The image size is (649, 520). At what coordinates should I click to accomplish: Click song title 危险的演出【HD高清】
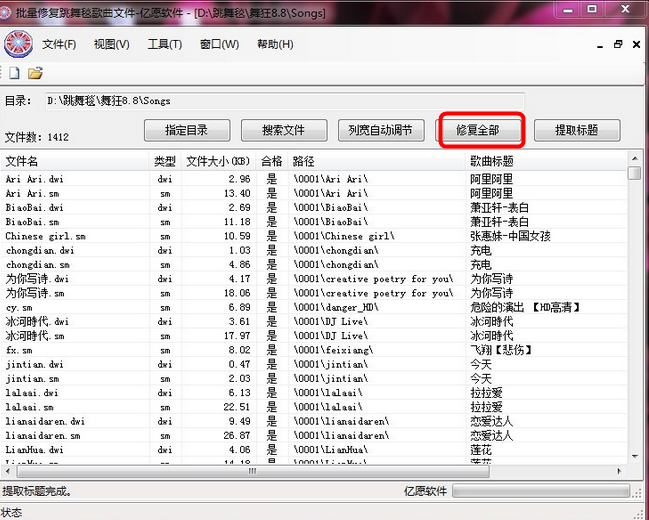(525, 307)
